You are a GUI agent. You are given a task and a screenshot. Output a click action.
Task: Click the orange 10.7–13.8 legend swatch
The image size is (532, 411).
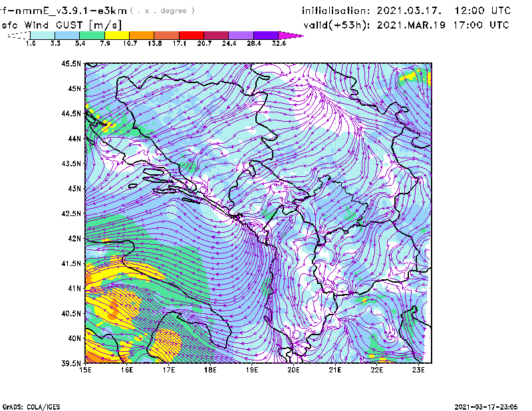pyautogui.click(x=142, y=35)
